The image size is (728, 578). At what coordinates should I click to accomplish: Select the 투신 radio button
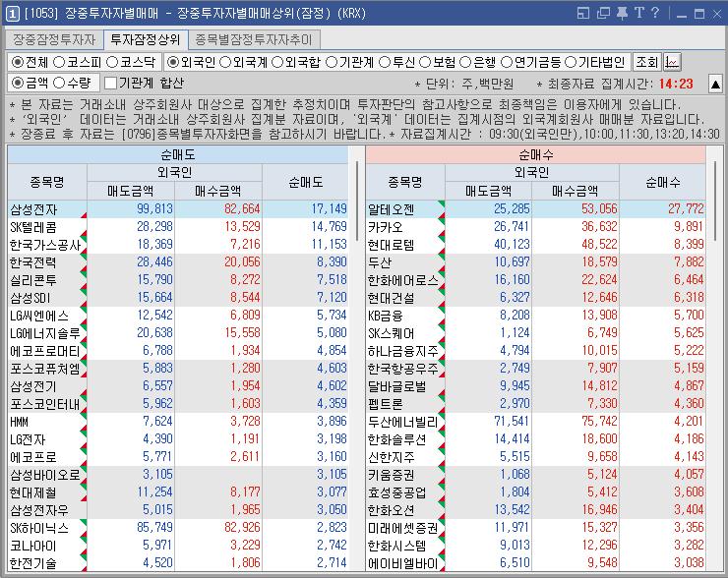point(385,62)
